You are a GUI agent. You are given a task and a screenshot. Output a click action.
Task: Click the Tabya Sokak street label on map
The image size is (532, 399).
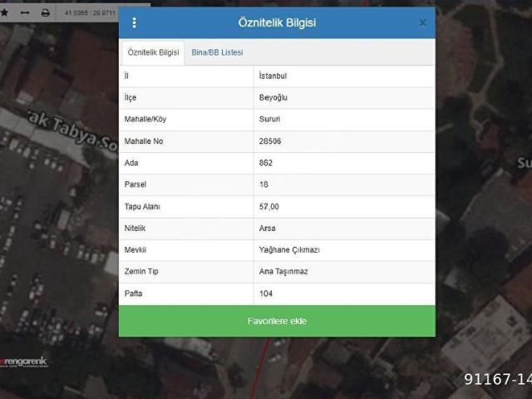point(73,131)
